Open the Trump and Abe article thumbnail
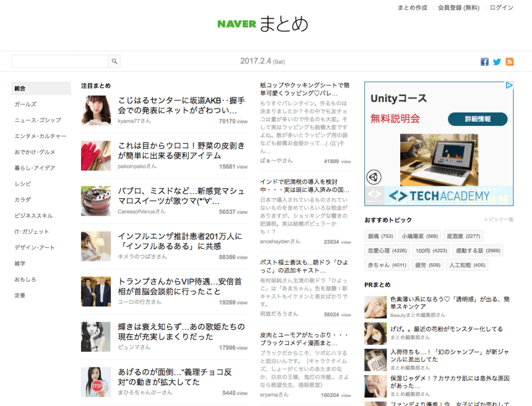This screenshot has height=406, width=532. pyautogui.click(x=96, y=291)
